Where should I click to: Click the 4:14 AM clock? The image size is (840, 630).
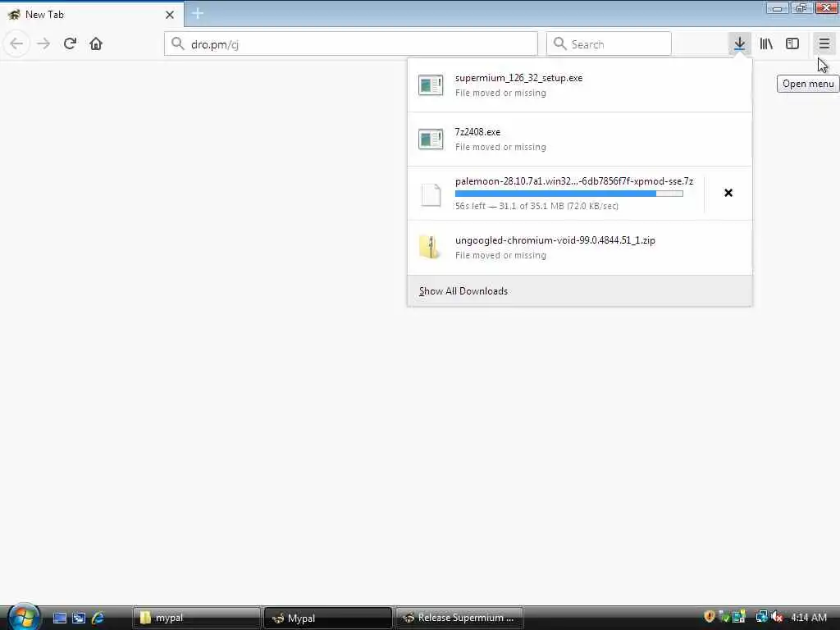click(808, 617)
